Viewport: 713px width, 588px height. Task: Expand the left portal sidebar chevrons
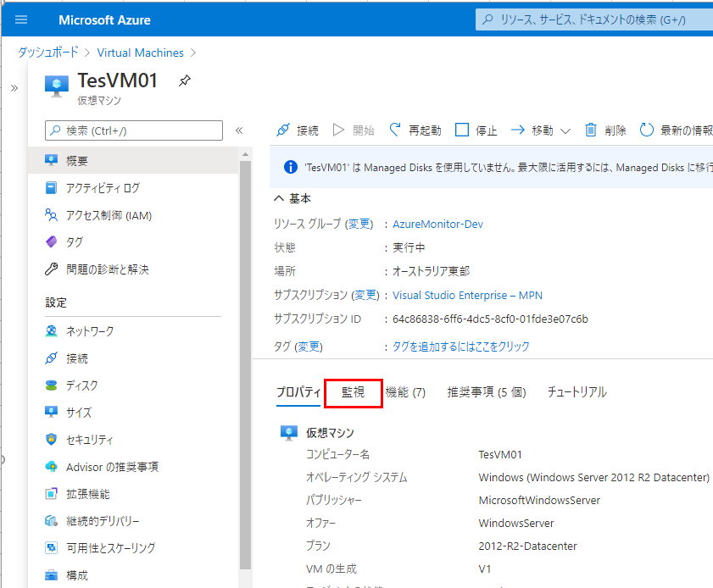click(14, 88)
